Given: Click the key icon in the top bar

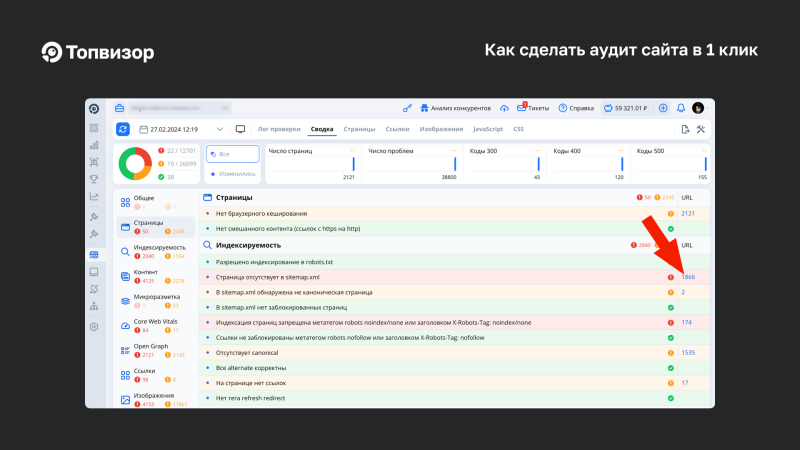Looking at the screenshot, I should click(407, 108).
